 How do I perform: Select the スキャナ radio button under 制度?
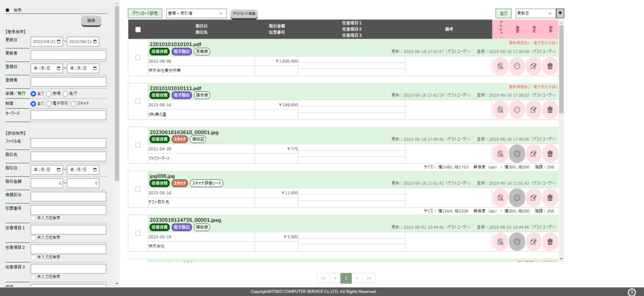(x=74, y=103)
